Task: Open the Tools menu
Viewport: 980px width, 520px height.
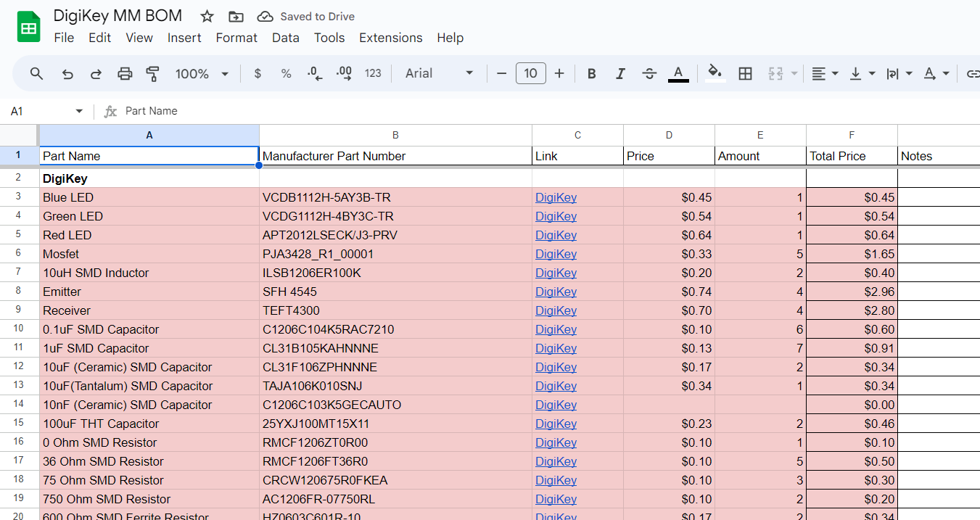Action: pos(329,38)
